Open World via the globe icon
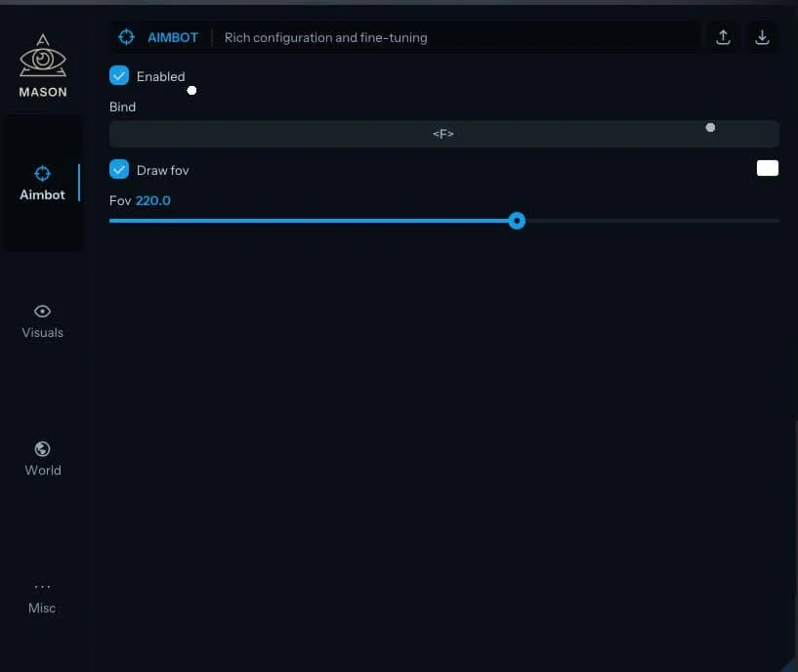This screenshot has height=672, width=798. tap(42, 449)
